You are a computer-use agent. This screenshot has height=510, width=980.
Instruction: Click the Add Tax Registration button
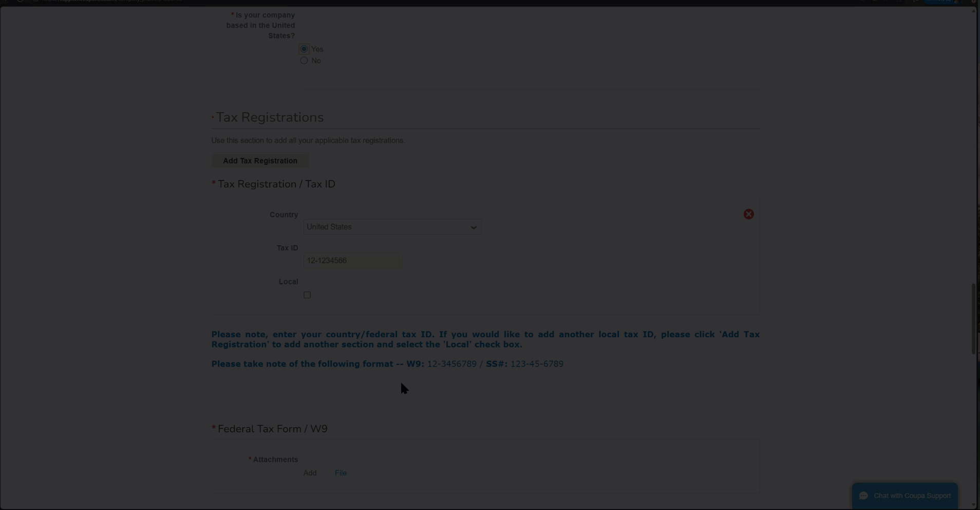click(260, 161)
